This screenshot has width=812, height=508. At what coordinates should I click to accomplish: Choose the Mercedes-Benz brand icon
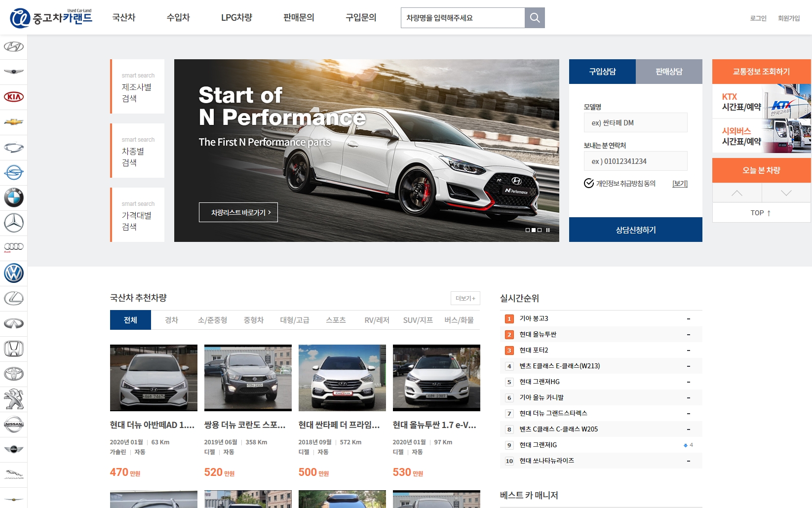pos(14,223)
